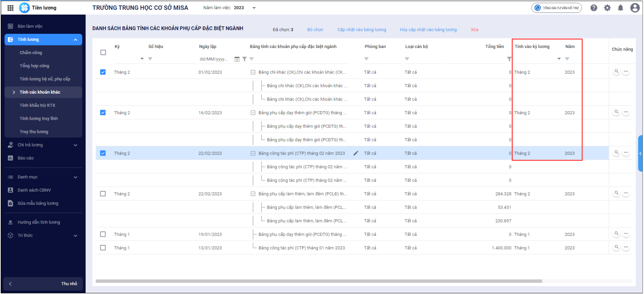Open the filter icon under the bảng tính column

[251, 59]
